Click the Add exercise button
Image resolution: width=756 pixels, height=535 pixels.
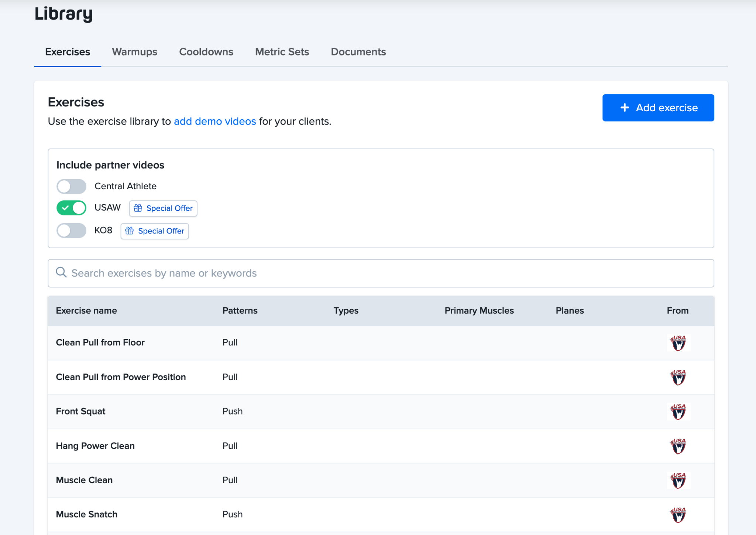tap(658, 108)
